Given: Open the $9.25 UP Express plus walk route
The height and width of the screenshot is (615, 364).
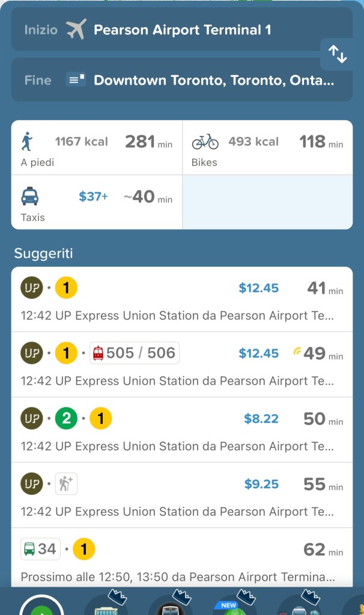Looking at the screenshot, I should [x=181, y=495].
